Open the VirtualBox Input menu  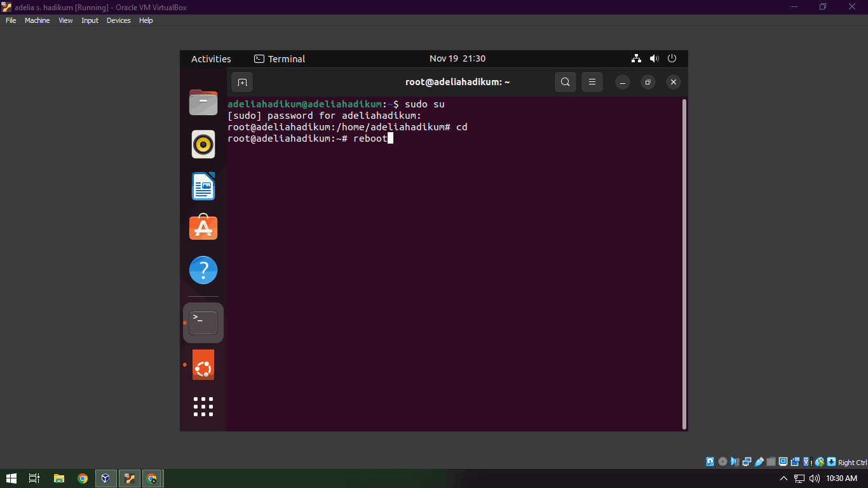pyautogui.click(x=90, y=20)
